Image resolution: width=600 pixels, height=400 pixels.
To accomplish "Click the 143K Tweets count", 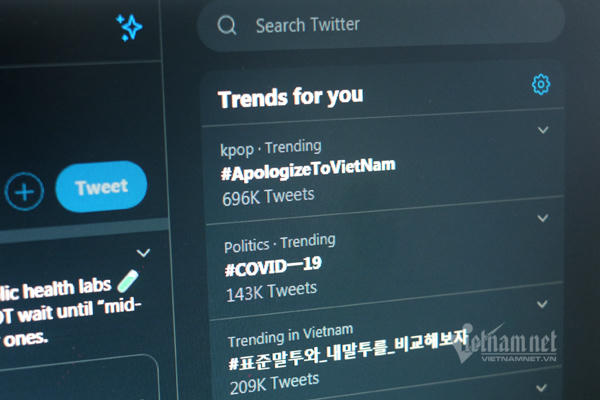I will [x=271, y=292].
